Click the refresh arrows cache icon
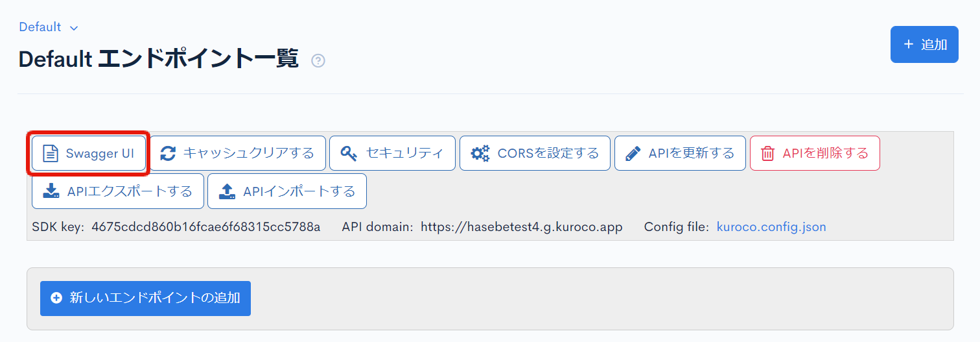The width and height of the screenshot is (980, 342). point(168,153)
